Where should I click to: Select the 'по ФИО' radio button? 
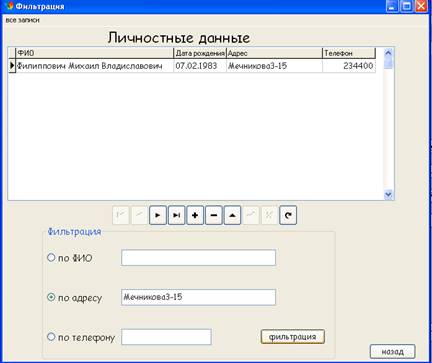[51, 257]
